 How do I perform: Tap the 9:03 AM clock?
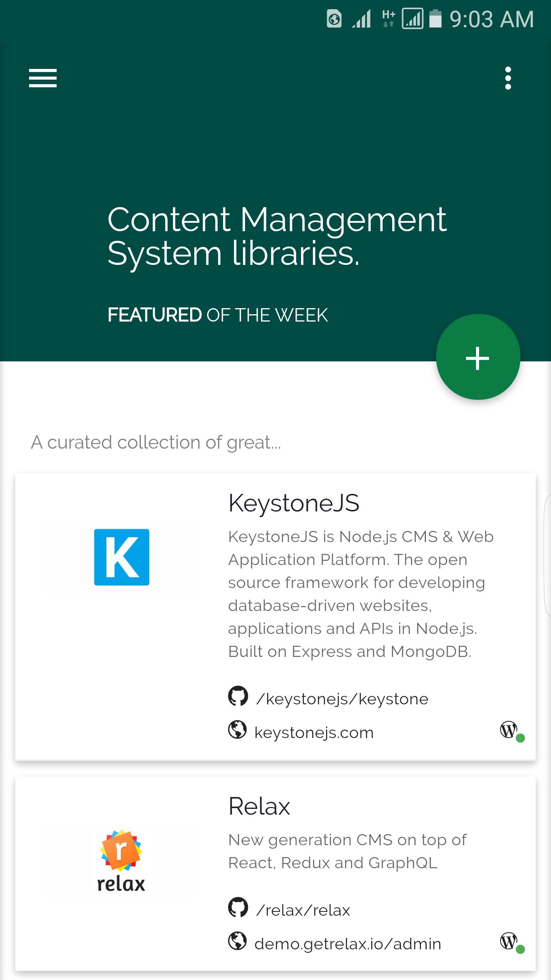pyautogui.click(x=492, y=19)
